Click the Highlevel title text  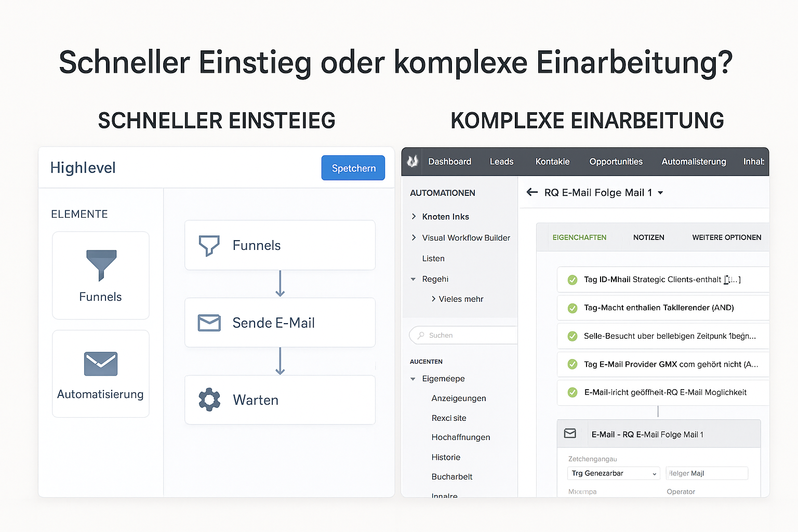(x=83, y=168)
